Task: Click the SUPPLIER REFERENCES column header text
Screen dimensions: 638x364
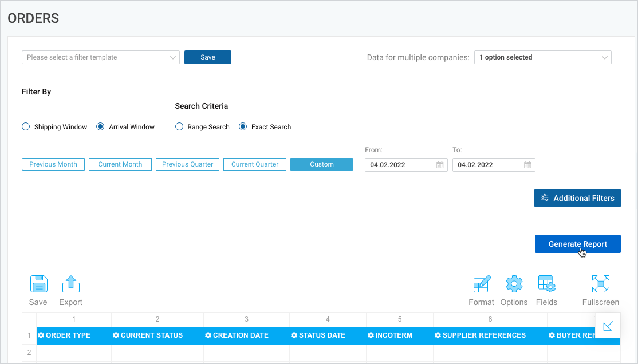Action: (484, 335)
